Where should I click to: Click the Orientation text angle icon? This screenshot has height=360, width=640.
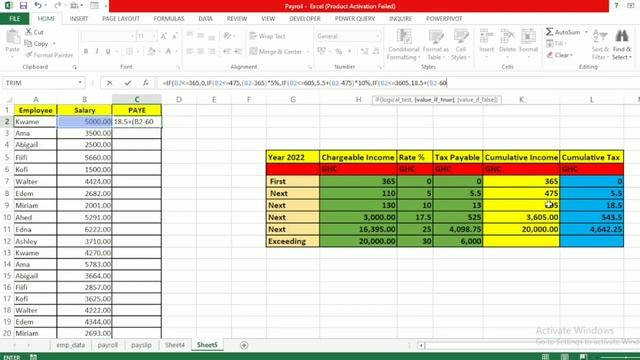coord(227,36)
